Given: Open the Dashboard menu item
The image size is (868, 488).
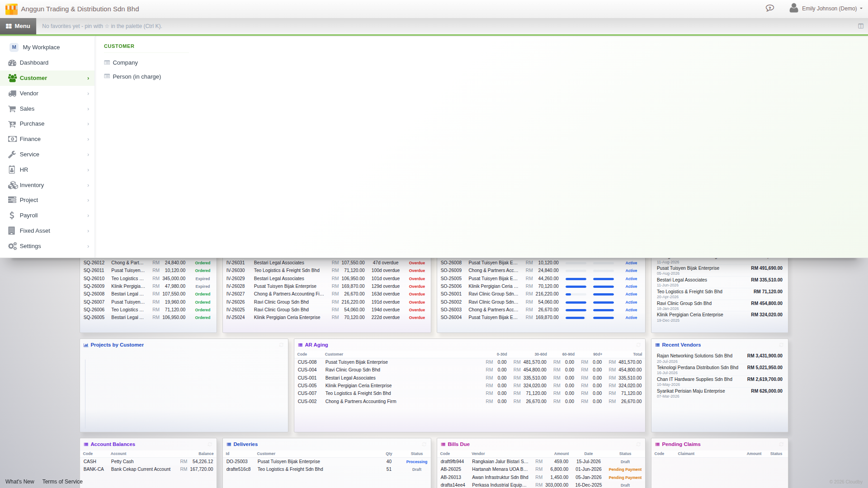Looking at the screenshot, I should coord(47,63).
